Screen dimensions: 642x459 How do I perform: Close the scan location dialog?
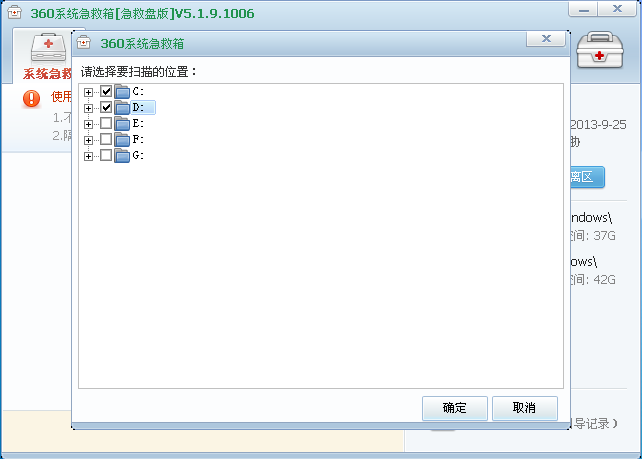tap(545, 39)
